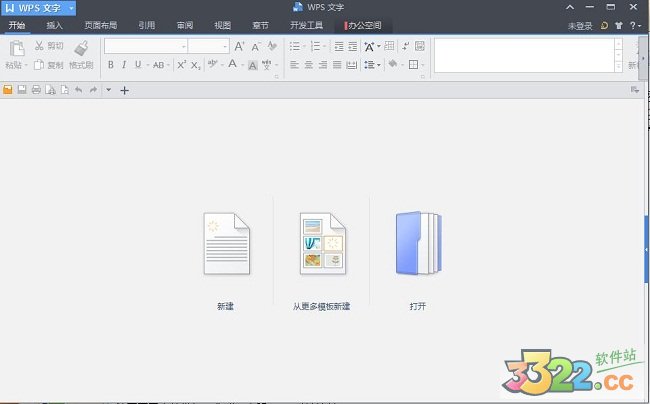Toggle character shading on the boxed A
This screenshot has width=650, height=404.
coord(253,65)
